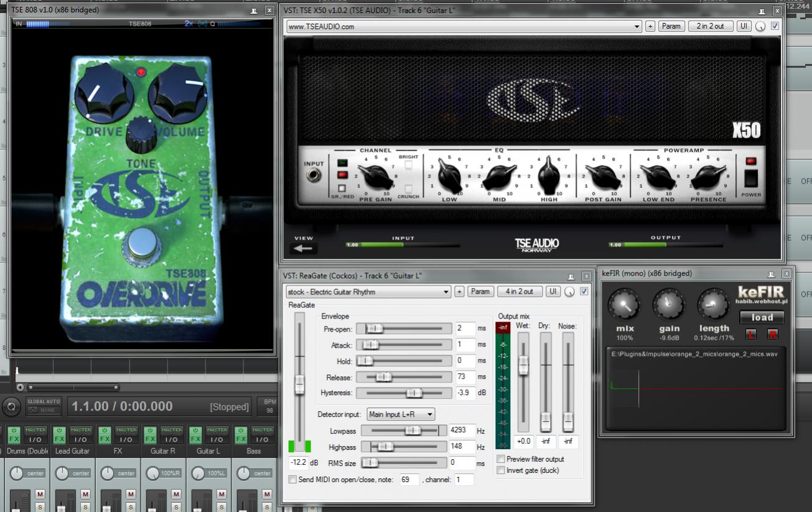Click the Release ms value field

point(465,377)
